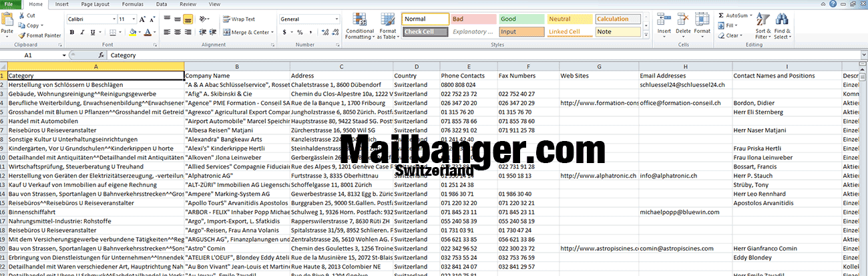Top align cell contents
Viewport: 868px width, 276px height.
(x=168, y=19)
